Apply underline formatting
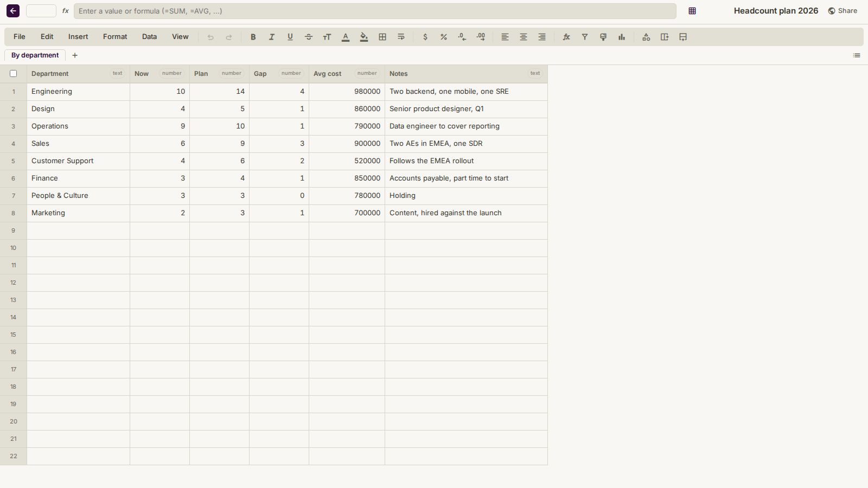The width and height of the screenshot is (868, 488). click(290, 37)
